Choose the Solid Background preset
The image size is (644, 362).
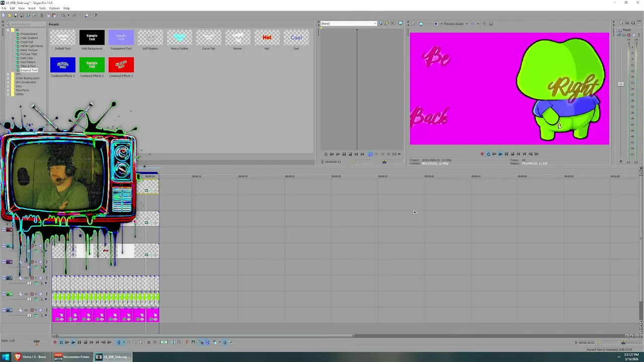tap(92, 38)
